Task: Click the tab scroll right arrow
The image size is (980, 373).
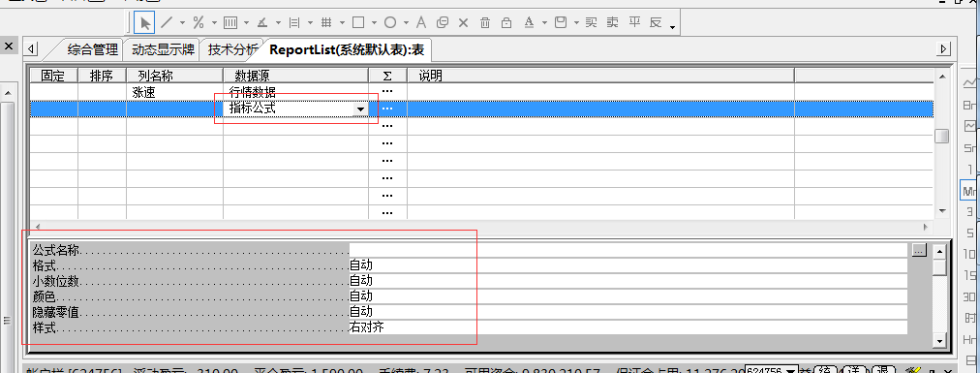Action: pos(944,48)
